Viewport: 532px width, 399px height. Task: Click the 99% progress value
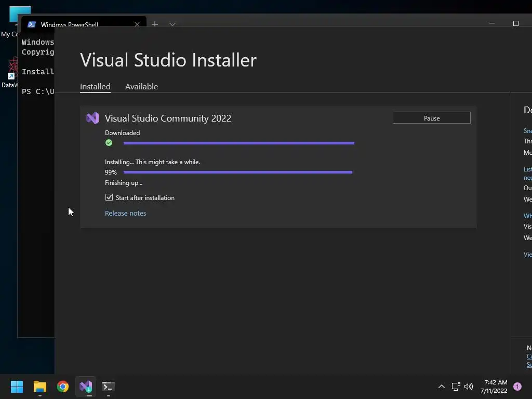tap(111, 172)
